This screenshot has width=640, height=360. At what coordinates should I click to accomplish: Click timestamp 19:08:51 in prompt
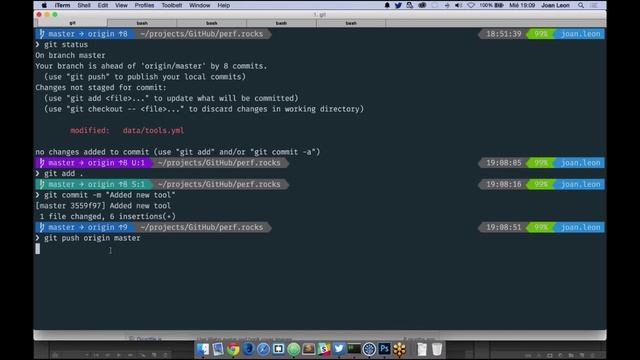point(504,227)
